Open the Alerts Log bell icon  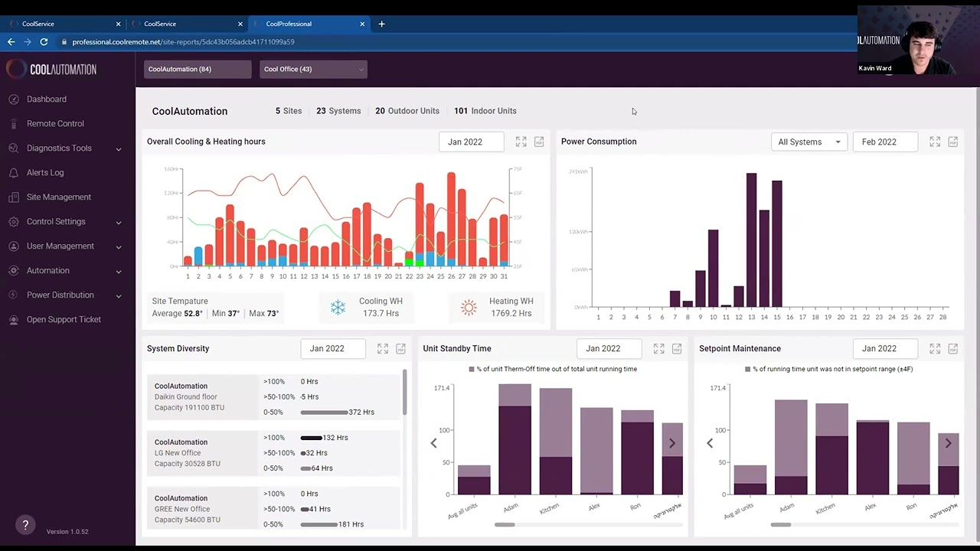[13, 172]
